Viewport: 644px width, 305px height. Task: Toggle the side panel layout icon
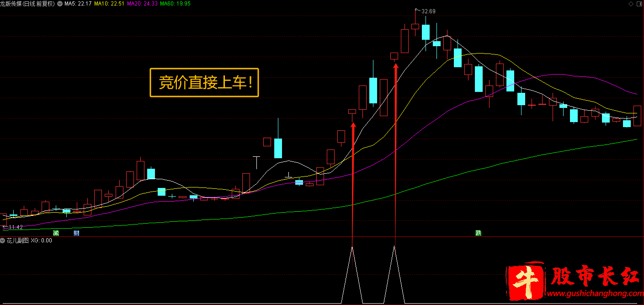tap(639, 4)
